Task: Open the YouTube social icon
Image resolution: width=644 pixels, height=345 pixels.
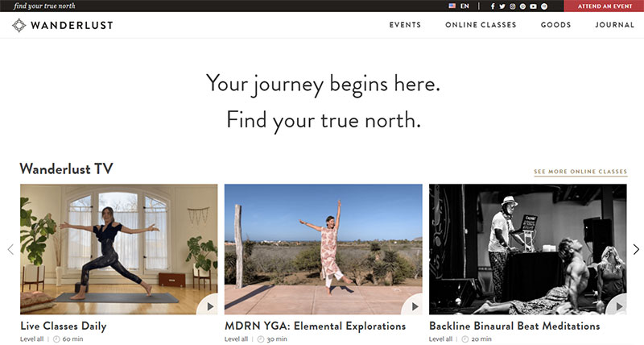Action: (x=533, y=6)
